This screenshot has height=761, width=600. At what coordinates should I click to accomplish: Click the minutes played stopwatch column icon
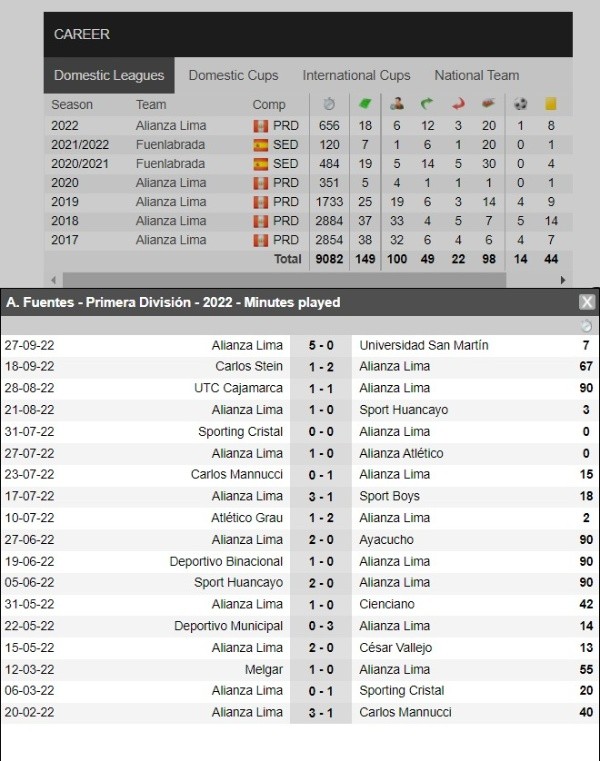(x=329, y=104)
